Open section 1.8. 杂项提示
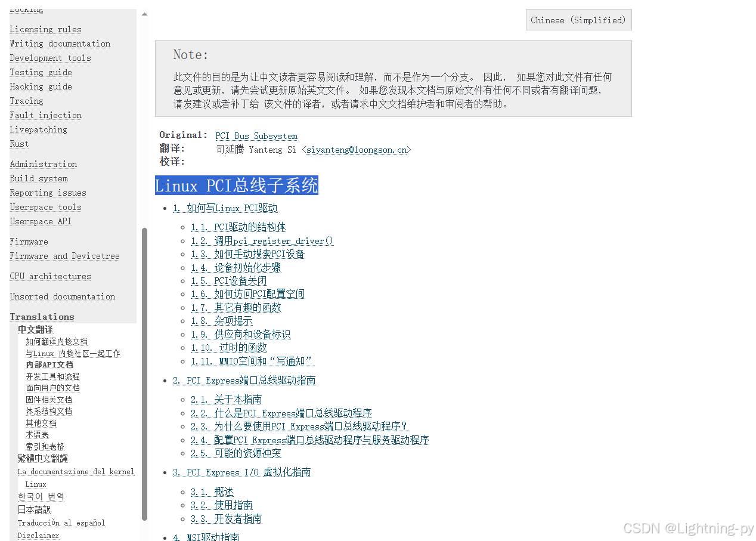Viewport: 756px width, 541px height. pos(222,320)
